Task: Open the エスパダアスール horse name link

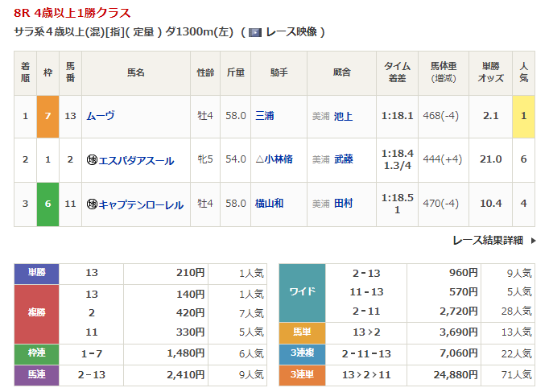Action: [136, 160]
